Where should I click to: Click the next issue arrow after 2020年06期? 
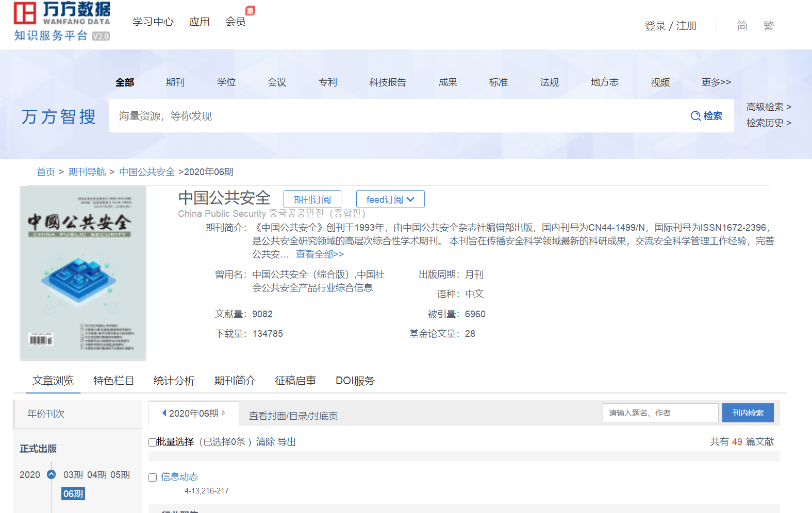(x=224, y=413)
